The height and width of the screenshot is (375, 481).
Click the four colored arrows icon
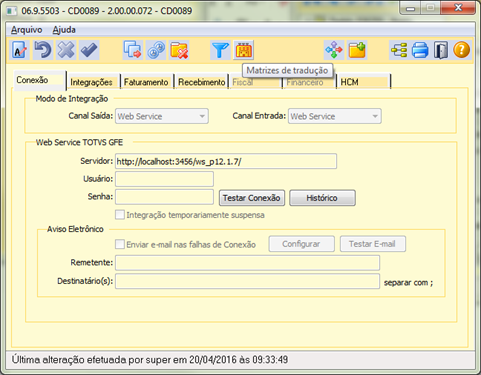(x=334, y=50)
